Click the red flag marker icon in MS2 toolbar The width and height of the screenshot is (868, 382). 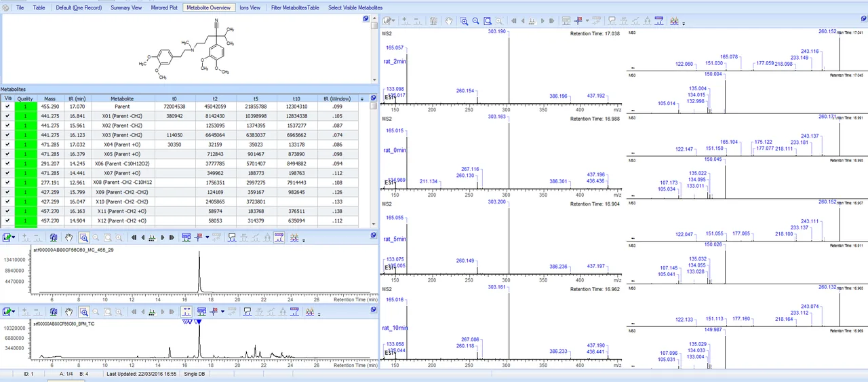pyautogui.click(x=578, y=21)
